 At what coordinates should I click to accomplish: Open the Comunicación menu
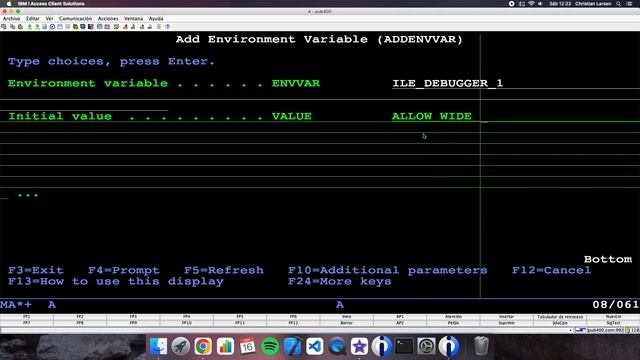tap(76, 19)
